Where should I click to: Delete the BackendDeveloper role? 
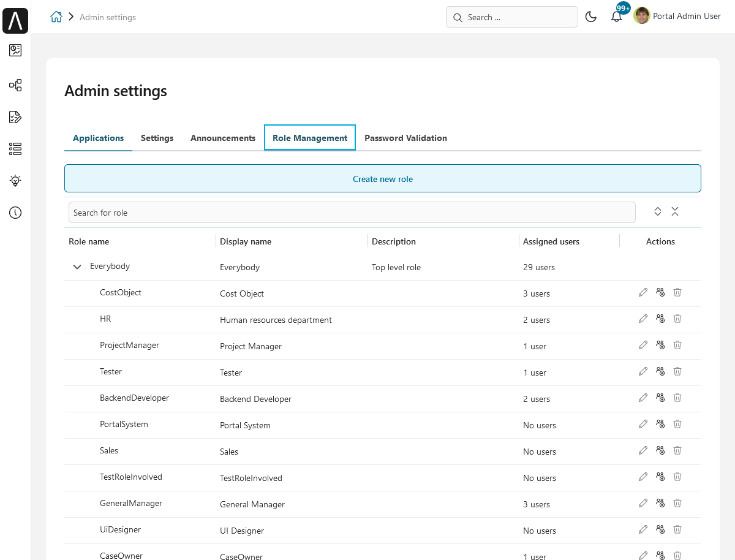677,398
